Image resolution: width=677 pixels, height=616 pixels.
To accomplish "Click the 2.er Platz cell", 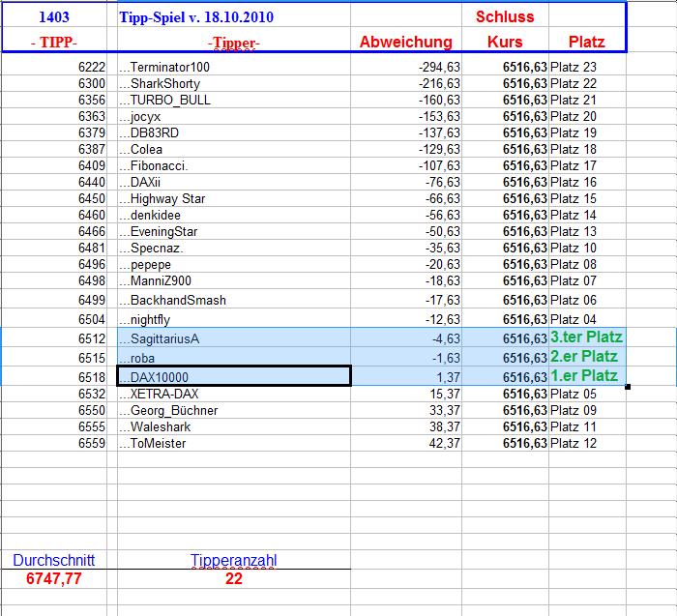I will click(x=587, y=357).
